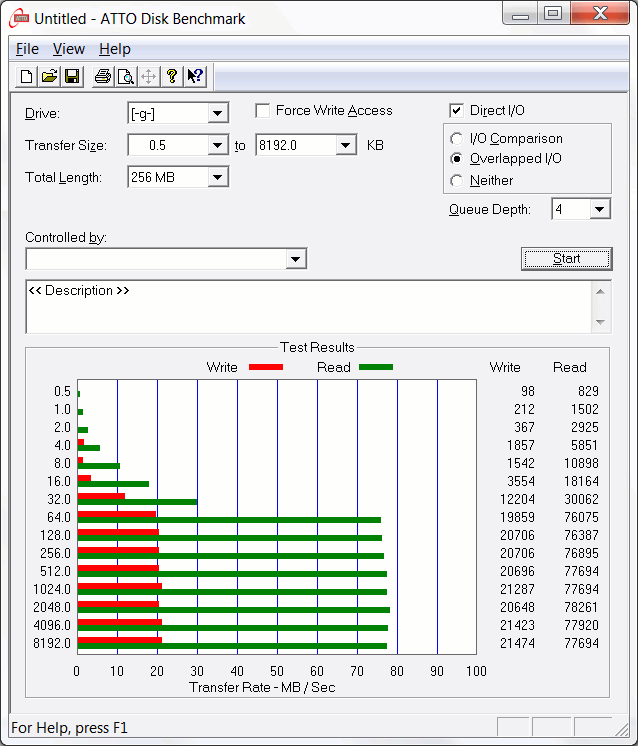Screen dimensions: 638x746
Task: Select the Overlapped I/O radio option
Action: [456, 158]
